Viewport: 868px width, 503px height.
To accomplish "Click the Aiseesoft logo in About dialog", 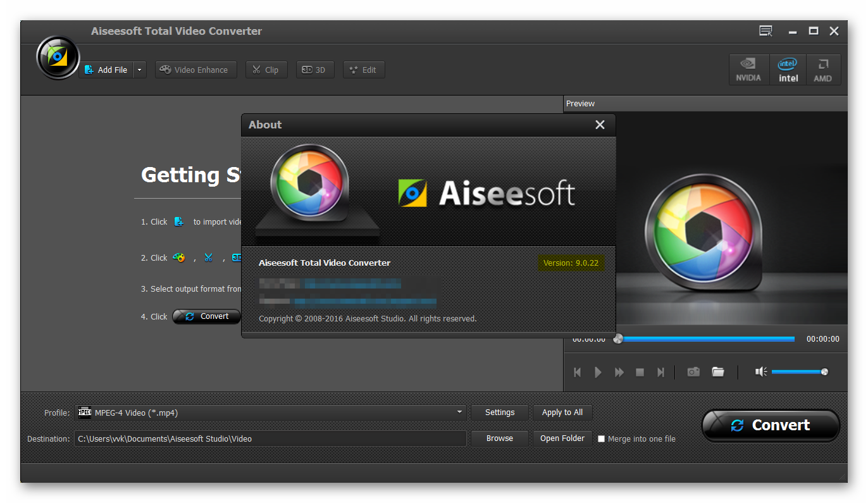I will (x=487, y=193).
